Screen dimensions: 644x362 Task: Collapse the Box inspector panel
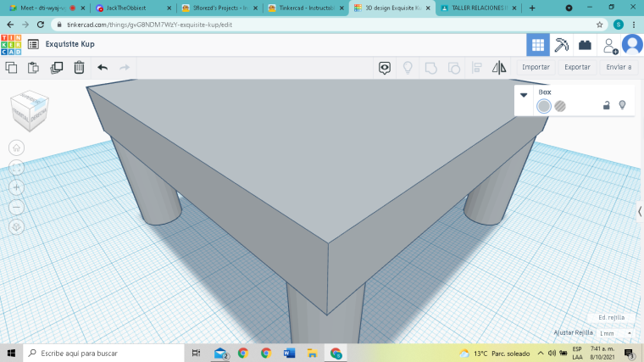pyautogui.click(x=524, y=95)
